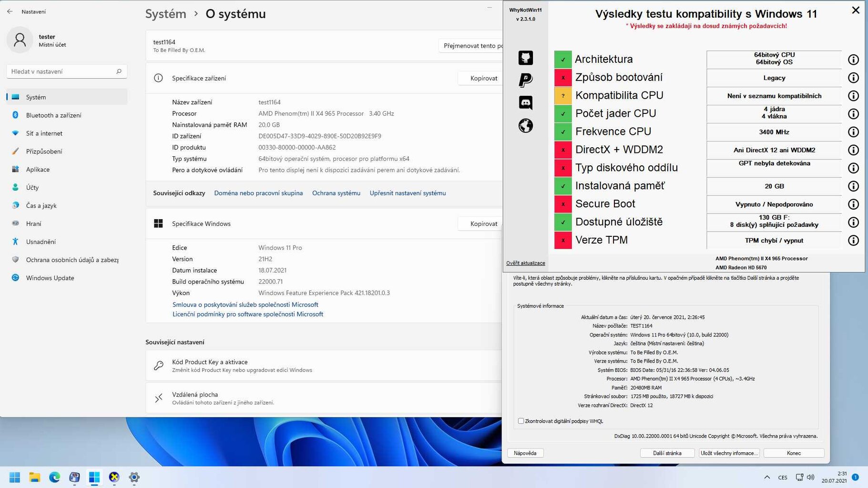Open Bluetooth a zařízení settings section

coord(53,115)
